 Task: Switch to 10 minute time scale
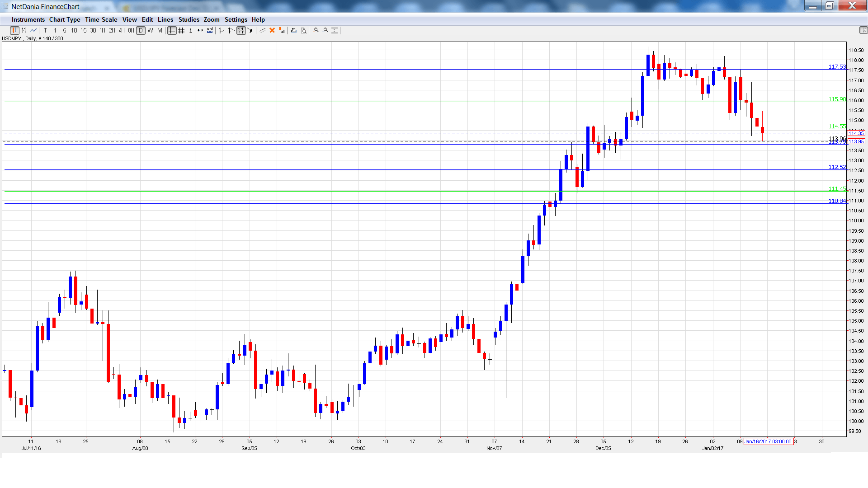pos(74,30)
